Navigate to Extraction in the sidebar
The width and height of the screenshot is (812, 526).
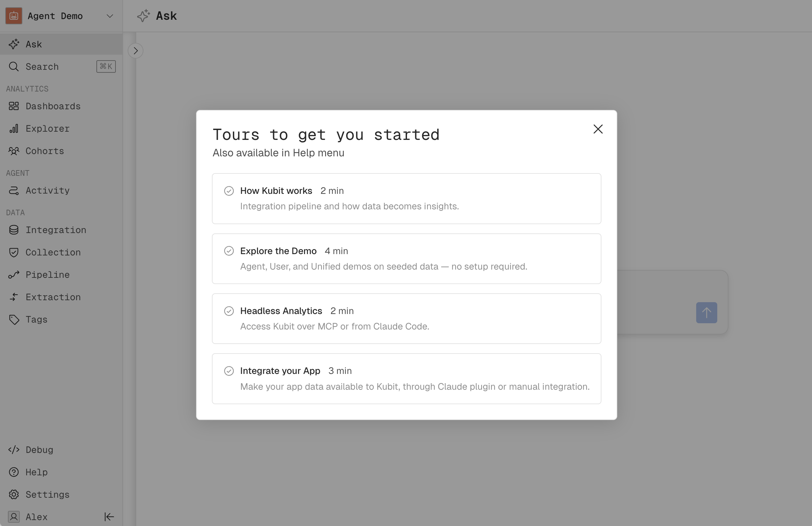[x=62, y=297]
